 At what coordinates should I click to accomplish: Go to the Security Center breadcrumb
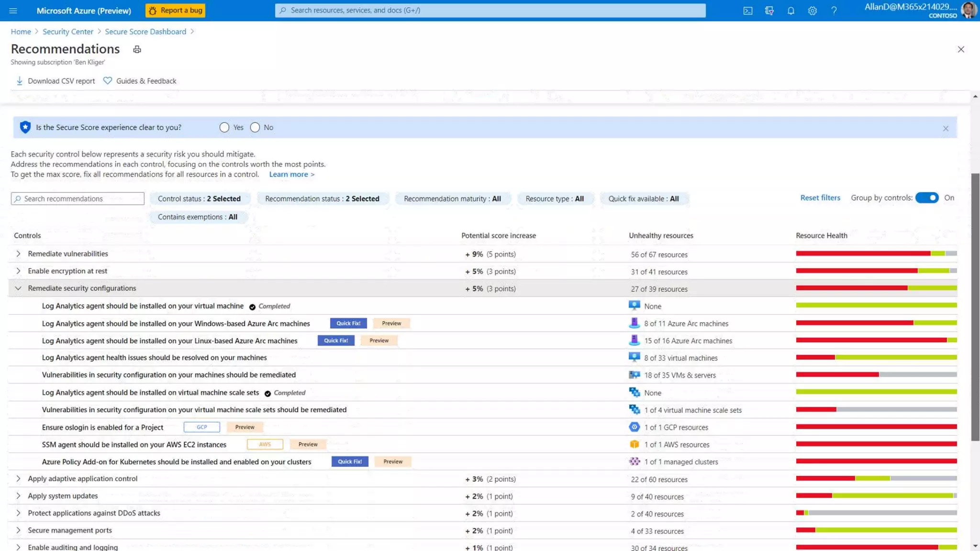tap(67, 32)
